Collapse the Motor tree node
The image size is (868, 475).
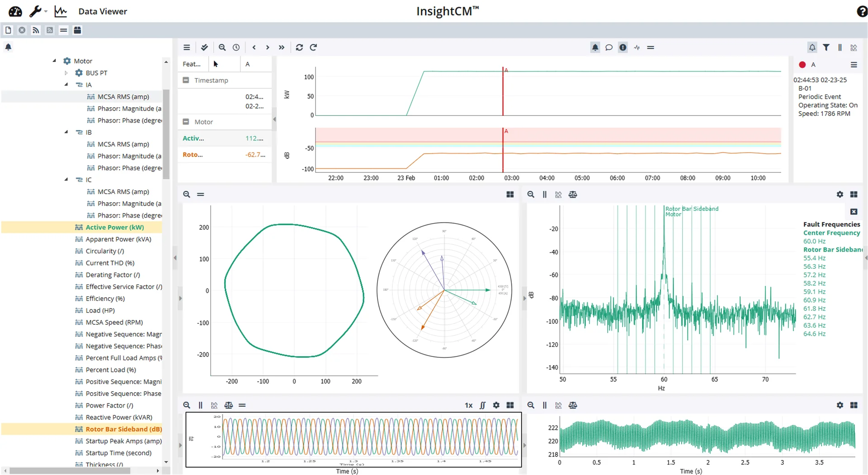pos(54,61)
